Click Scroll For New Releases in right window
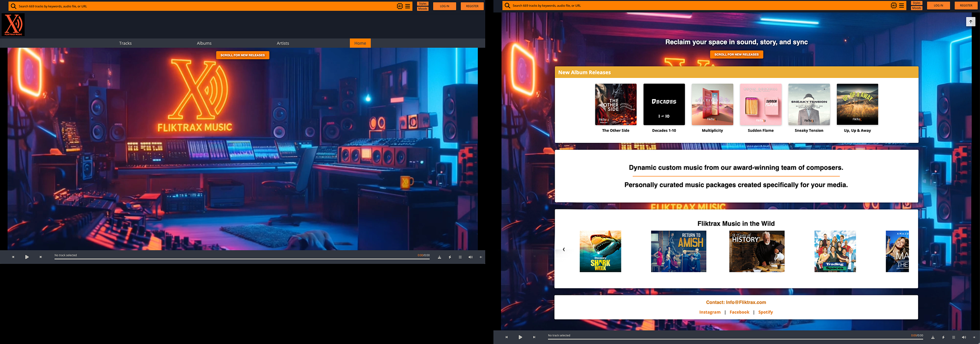Image resolution: width=980 pixels, height=344 pixels. click(737, 55)
